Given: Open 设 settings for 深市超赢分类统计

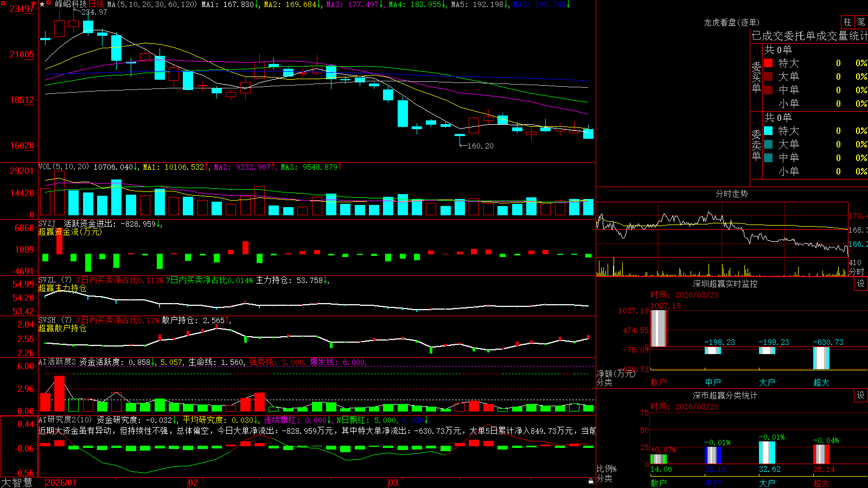Looking at the screenshot, I should pos(861,395).
